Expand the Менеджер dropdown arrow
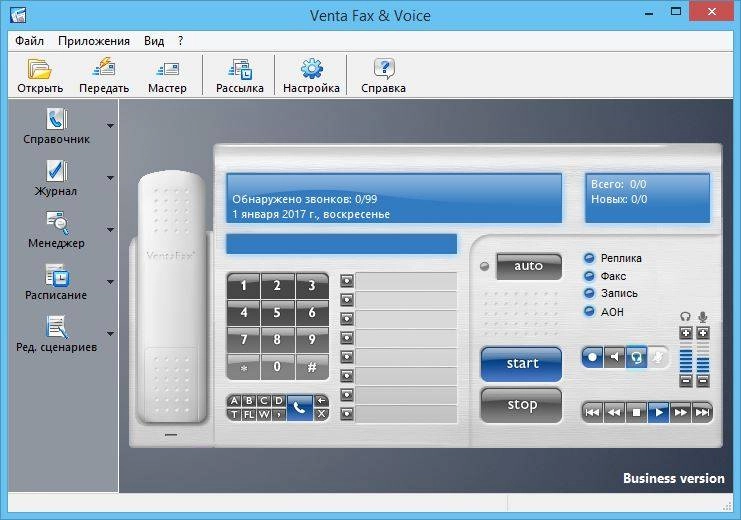Image resolution: width=741 pixels, height=520 pixels. tap(110, 230)
